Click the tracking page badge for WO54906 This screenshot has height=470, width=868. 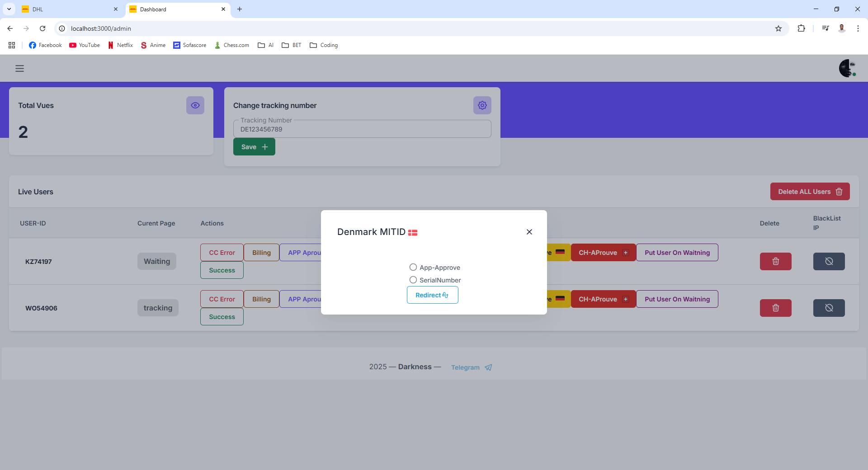pyautogui.click(x=158, y=308)
